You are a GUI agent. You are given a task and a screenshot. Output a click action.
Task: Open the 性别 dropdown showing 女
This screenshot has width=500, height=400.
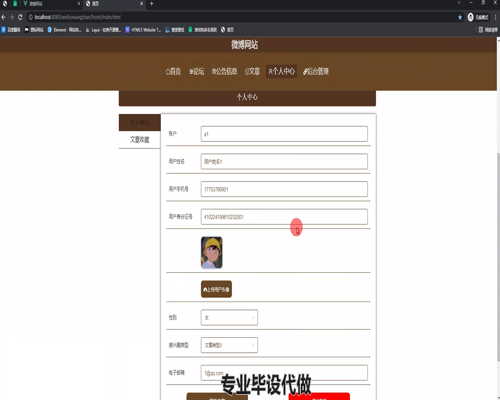(229, 317)
